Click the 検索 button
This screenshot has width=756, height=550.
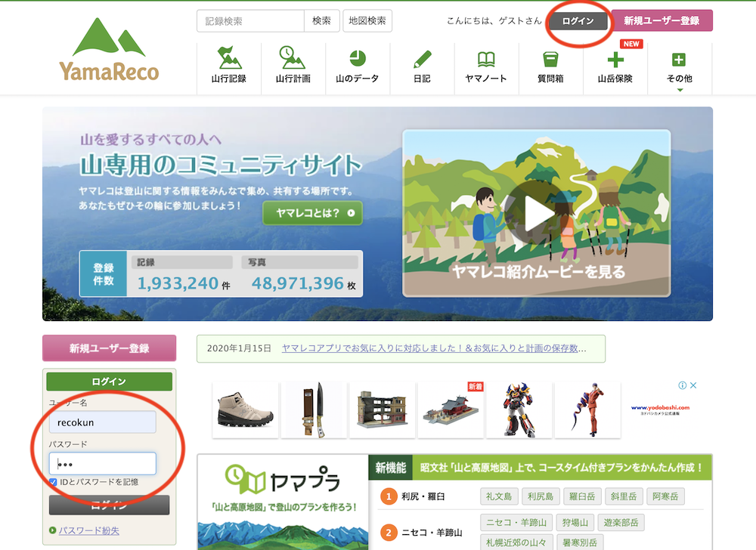coord(321,21)
